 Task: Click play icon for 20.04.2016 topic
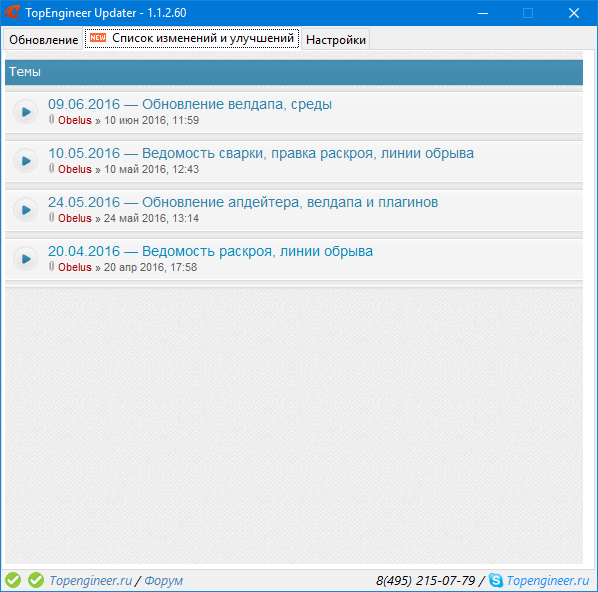point(26,259)
